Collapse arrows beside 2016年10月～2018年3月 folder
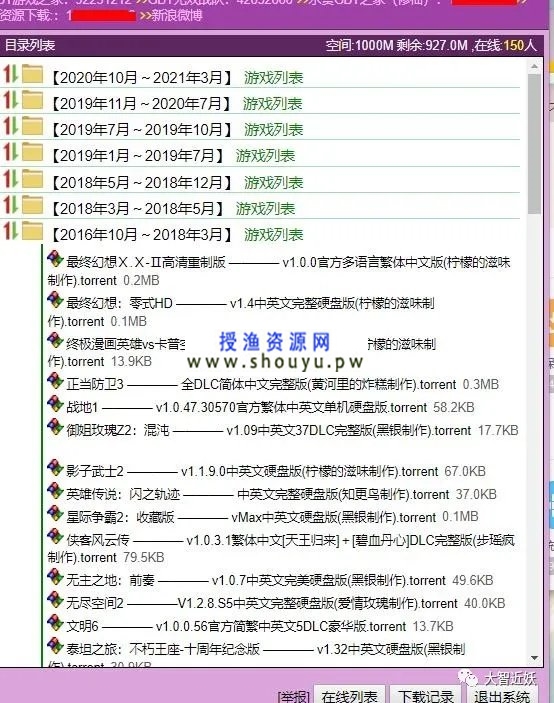Image resolution: width=554 pixels, height=703 pixels. tap(11, 231)
